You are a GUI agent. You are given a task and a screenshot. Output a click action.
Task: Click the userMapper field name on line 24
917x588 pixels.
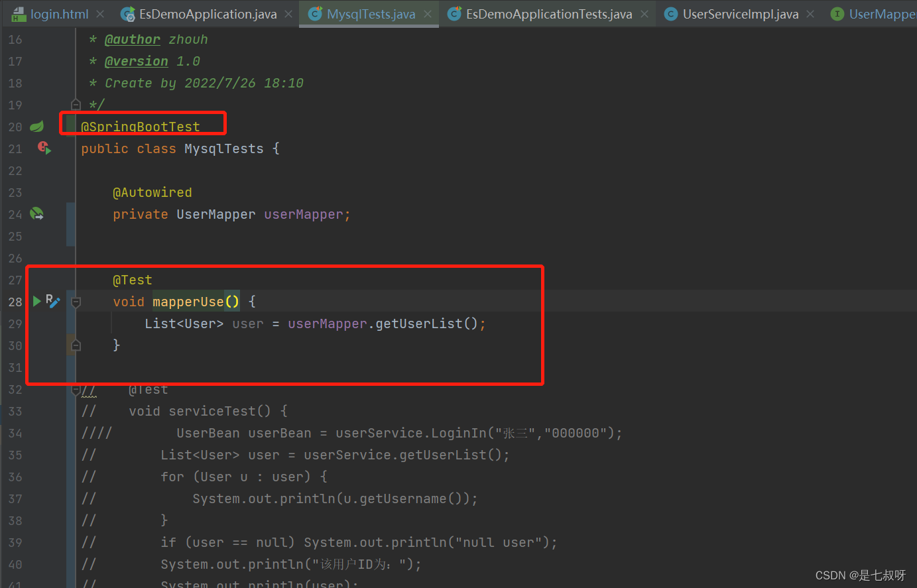[304, 214]
